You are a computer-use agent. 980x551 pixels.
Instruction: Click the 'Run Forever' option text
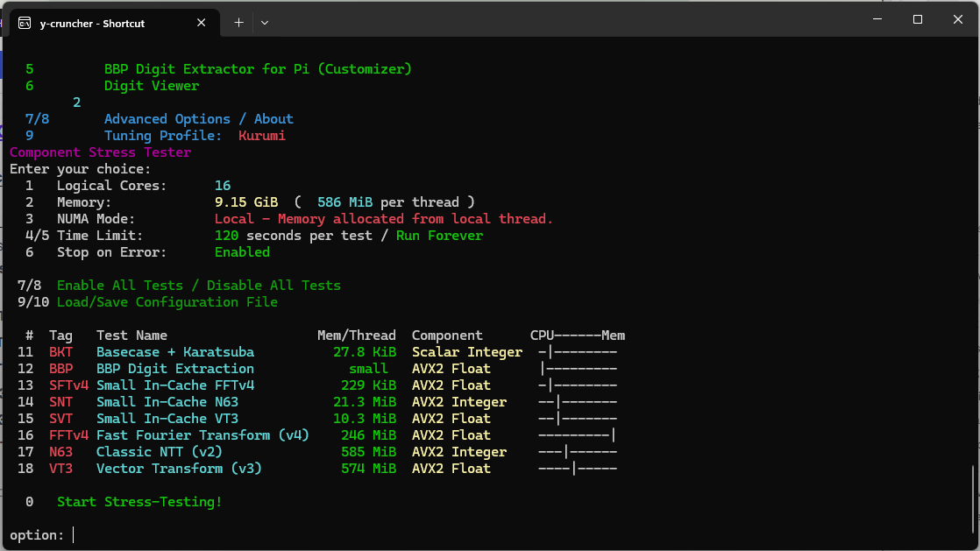tap(439, 236)
